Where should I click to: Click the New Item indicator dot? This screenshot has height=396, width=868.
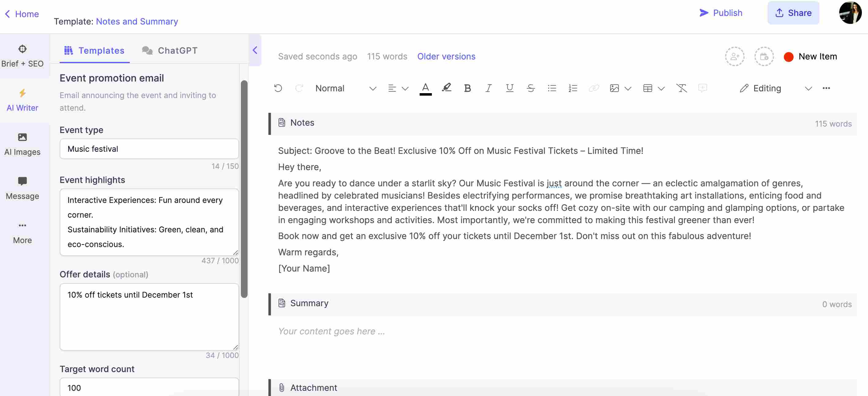[788, 56]
